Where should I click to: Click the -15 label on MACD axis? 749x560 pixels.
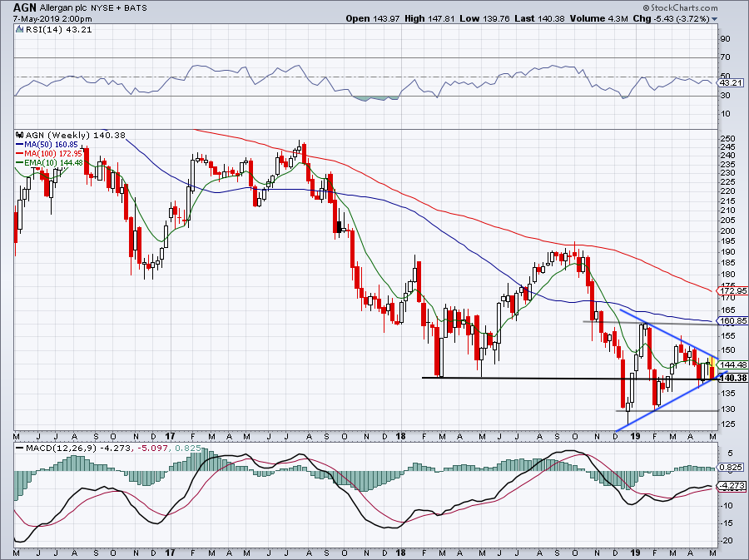pyautogui.click(x=726, y=523)
